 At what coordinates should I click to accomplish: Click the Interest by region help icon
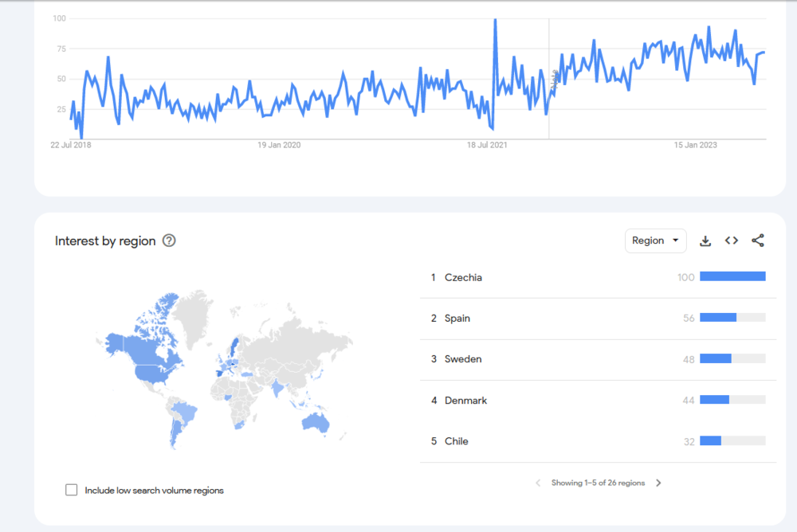click(169, 241)
